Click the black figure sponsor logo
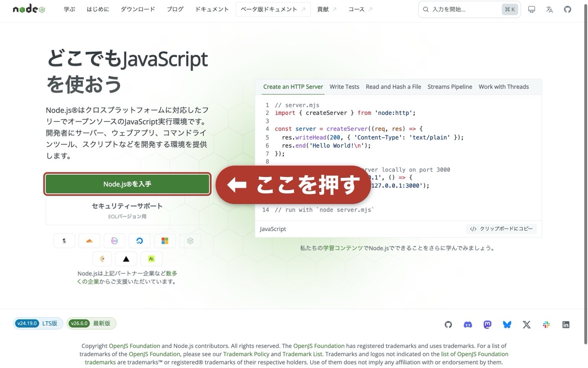Image resolution: width=588 pixels, height=368 pixels. (64, 241)
